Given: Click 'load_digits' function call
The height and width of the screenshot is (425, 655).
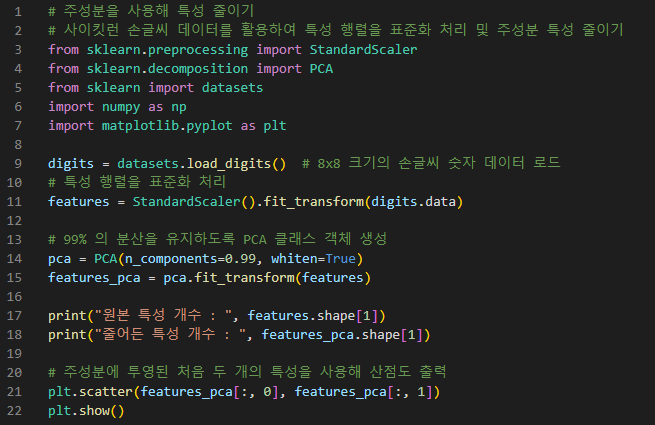Looking at the screenshot, I should 229,163.
